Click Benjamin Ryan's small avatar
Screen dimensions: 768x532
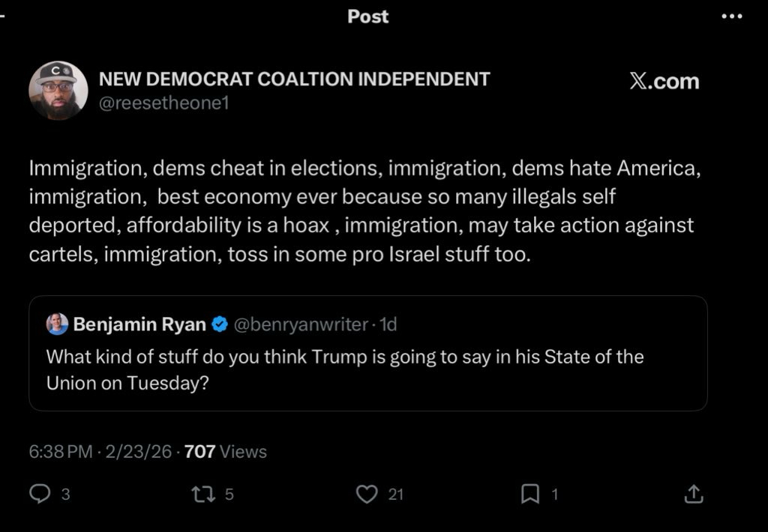57,324
